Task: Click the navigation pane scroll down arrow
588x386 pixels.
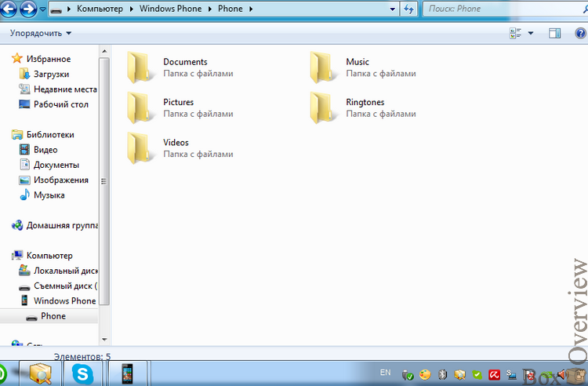Action: [x=104, y=340]
